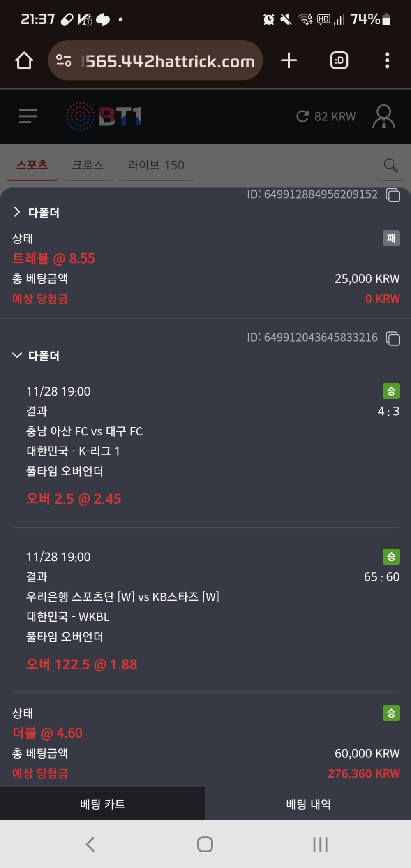Open a new browser tab with plus icon

289,60
